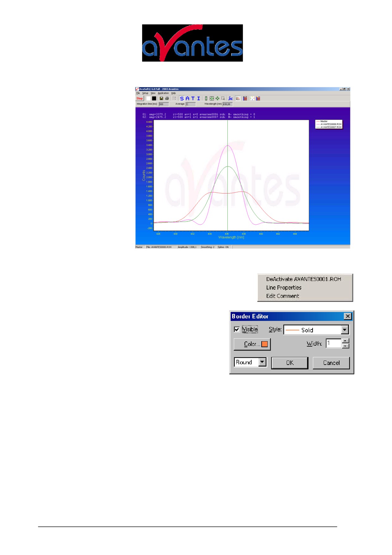Click the Integration time field
The width and height of the screenshot is (392, 555).
tap(164, 104)
